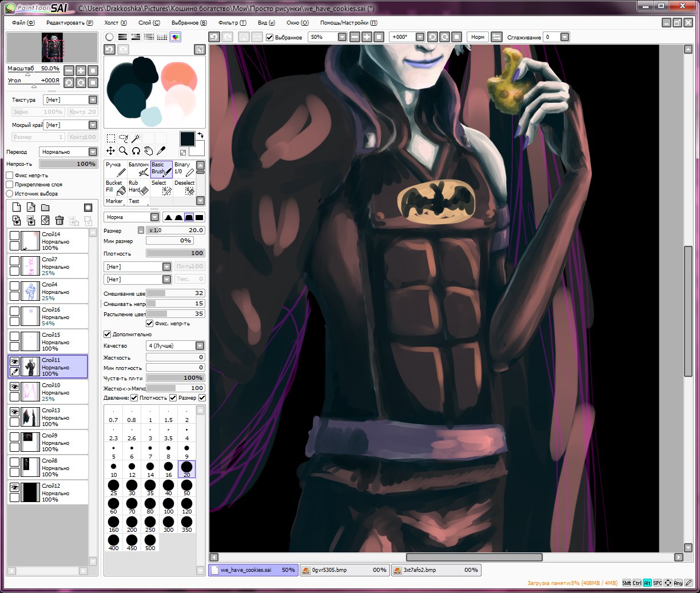Viewport: 700px width, 593px height.
Task: Expand the Качество quality dropdown
Action: coord(200,345)
